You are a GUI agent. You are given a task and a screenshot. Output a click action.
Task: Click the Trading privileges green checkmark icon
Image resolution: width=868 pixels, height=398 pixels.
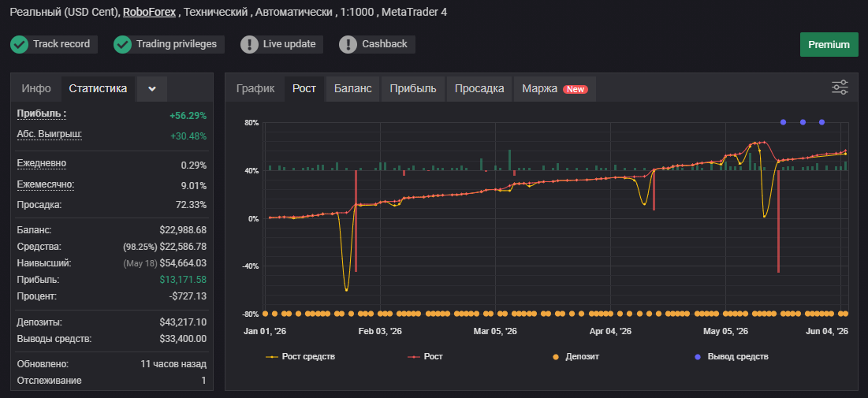click(x=122, y=44)
